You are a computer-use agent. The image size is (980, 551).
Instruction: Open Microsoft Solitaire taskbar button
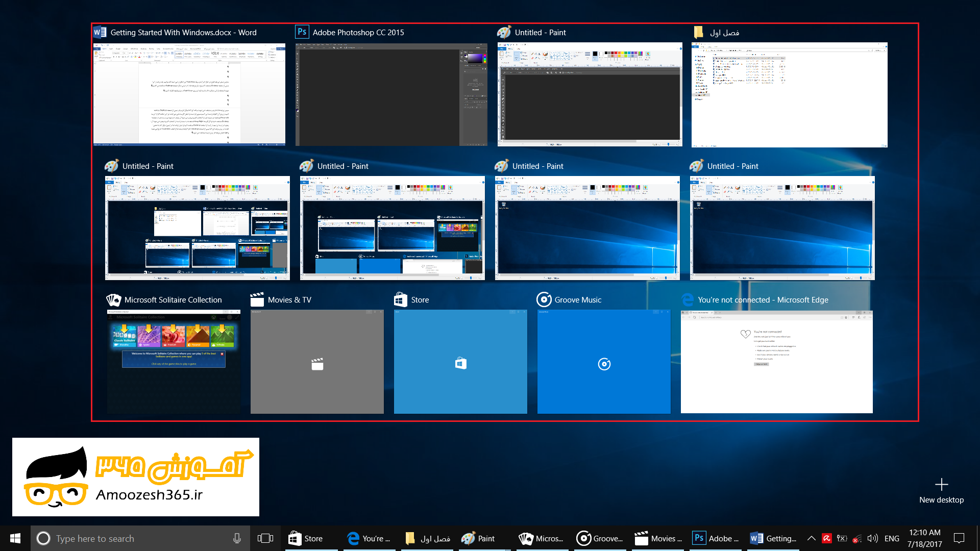(542, 538)
